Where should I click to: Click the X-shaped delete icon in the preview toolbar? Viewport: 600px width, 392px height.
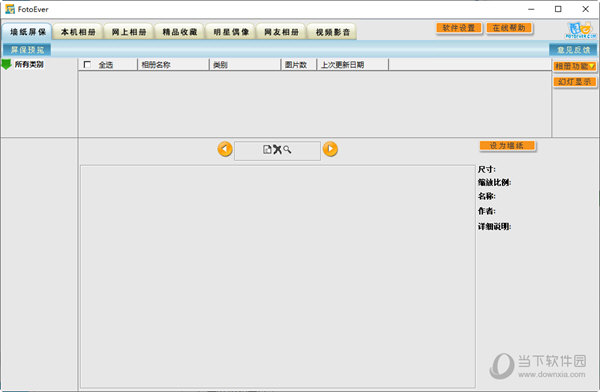[x=277, y=149]
